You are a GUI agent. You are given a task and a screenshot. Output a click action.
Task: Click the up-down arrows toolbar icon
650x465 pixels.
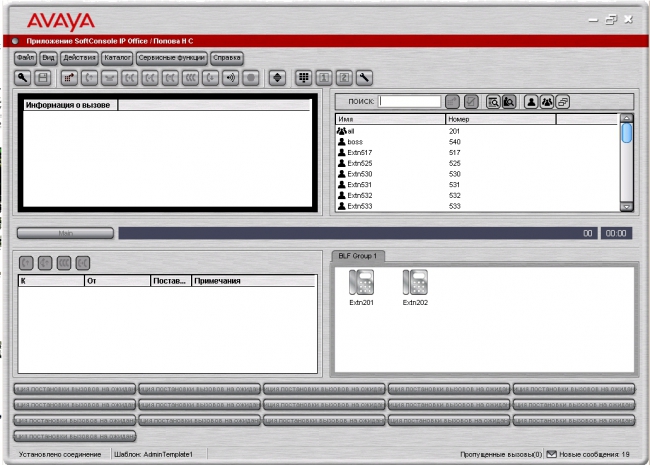point(277,78)
